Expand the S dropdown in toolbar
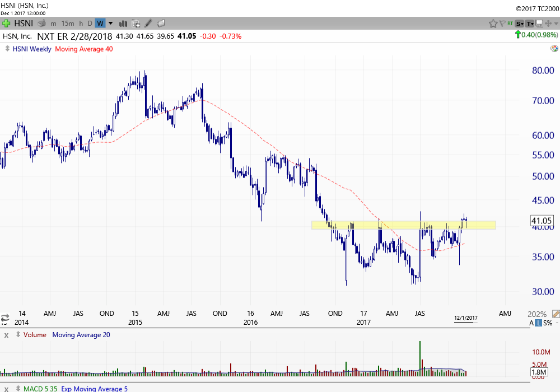The image size is (560, 392). pyautogui.click(x=519, y=23)
